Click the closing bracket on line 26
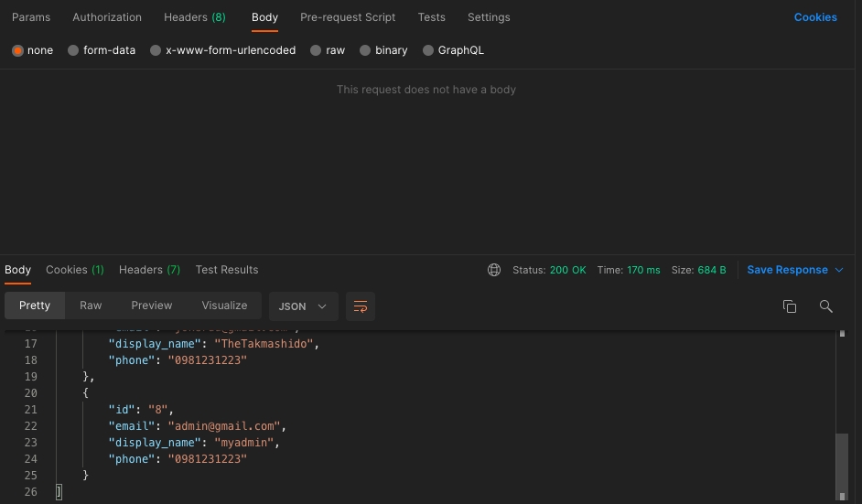 click(59, 492)
